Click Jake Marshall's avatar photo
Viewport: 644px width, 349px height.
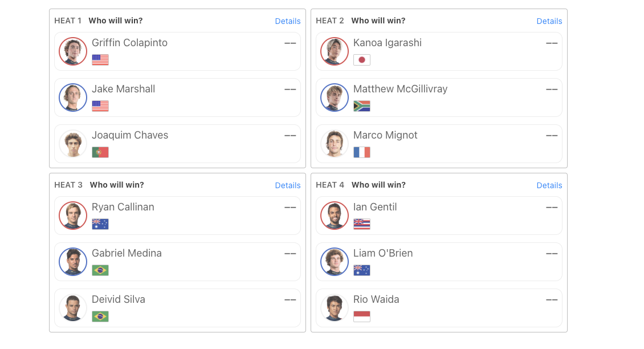[73, 98]
